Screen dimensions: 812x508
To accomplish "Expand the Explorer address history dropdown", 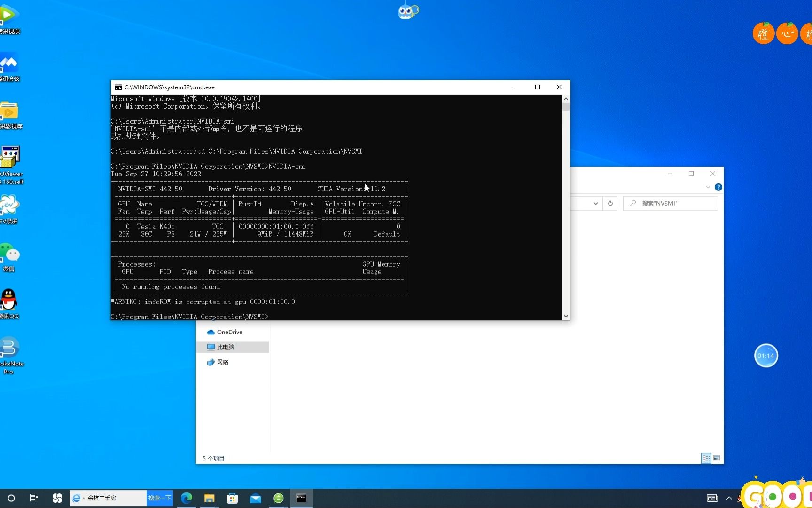I will point(596,203).
